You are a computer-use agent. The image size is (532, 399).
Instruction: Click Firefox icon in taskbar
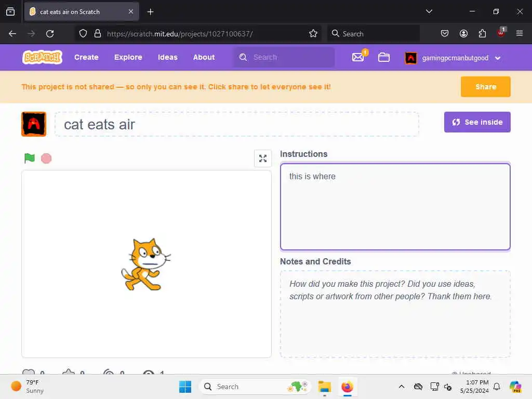(347, 387)
